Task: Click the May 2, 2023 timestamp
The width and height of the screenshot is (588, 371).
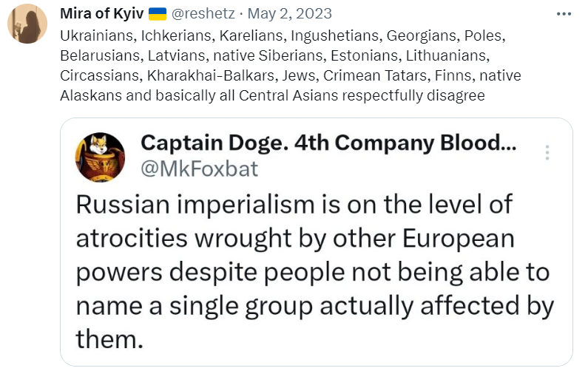Action: pyautogui.click(x=289, y=14)
